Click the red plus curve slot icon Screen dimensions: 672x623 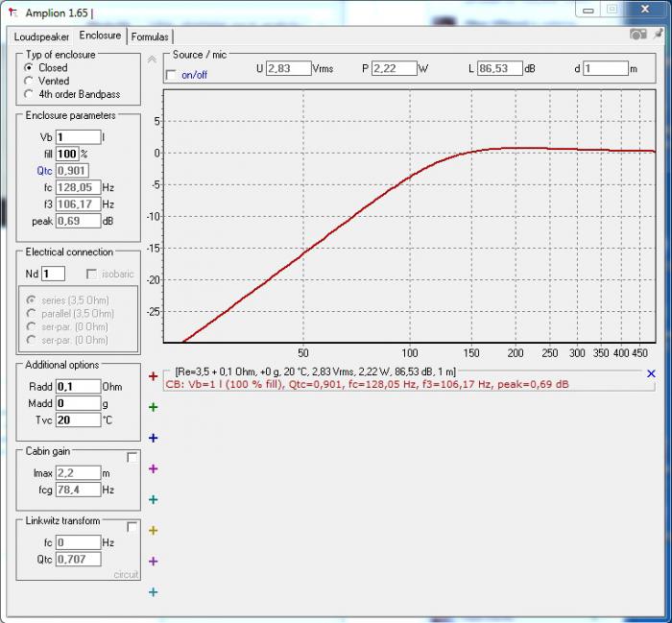click(153, 376)
